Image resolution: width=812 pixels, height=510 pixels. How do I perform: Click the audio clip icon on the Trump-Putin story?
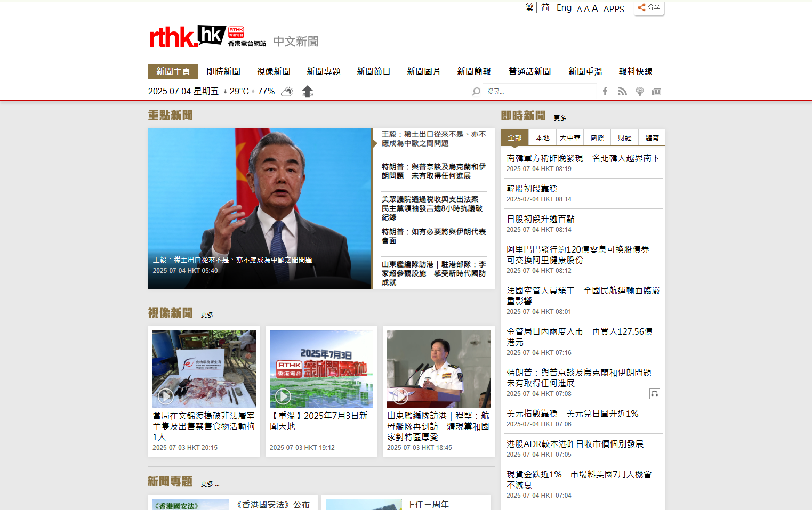[654, 394]
